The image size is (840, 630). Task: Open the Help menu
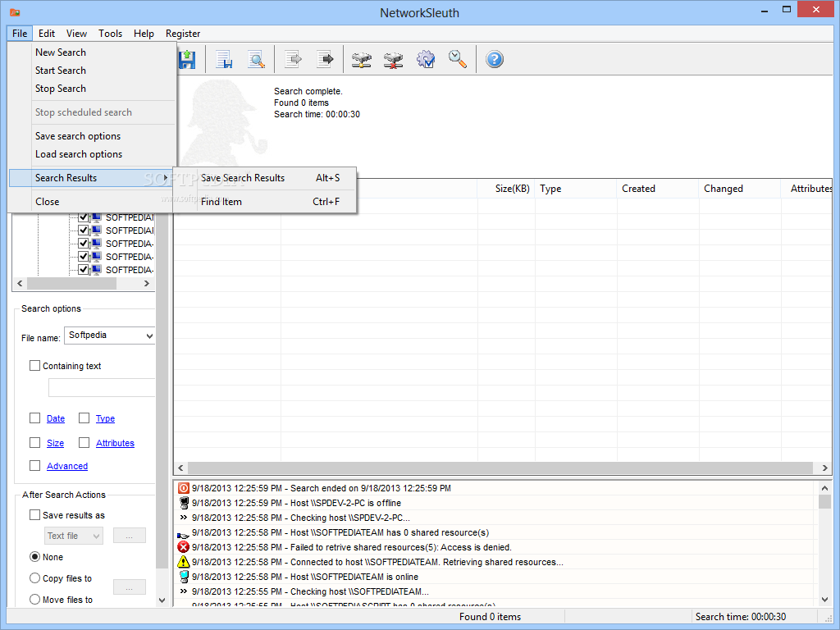tap(144, 33)
